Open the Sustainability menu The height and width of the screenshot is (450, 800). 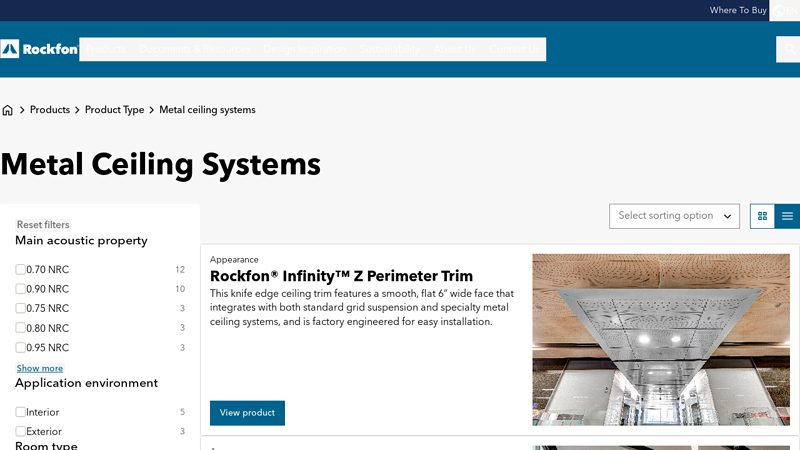[x=390, y=49]
